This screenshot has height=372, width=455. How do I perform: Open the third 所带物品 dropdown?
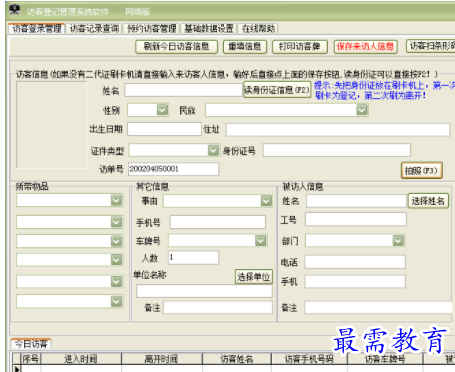116,241
